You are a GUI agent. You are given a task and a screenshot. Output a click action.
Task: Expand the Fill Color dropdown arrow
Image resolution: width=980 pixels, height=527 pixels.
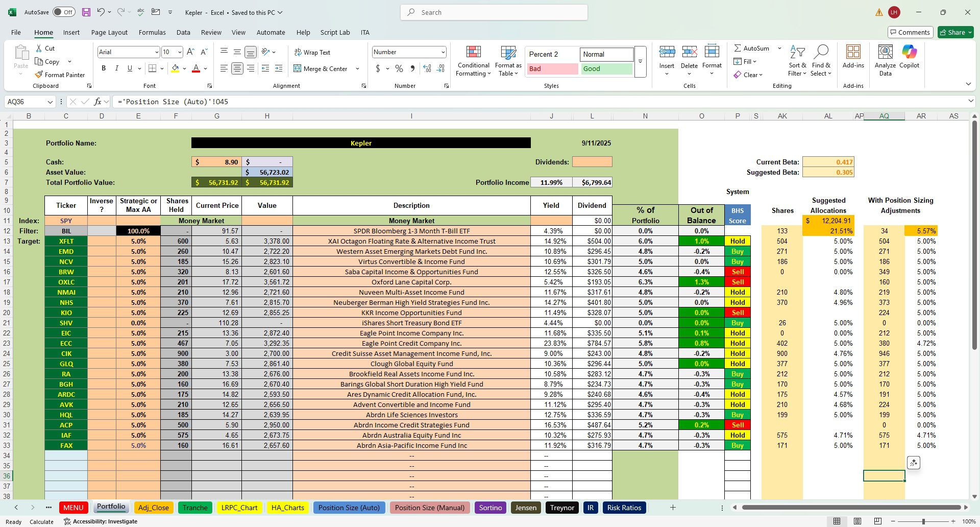click(x=183, y=68)
